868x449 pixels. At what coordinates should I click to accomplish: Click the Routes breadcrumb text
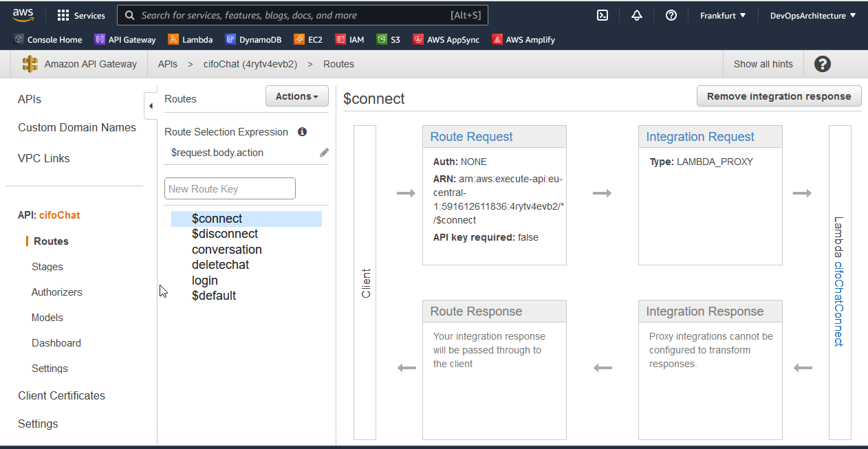(338, 64)
